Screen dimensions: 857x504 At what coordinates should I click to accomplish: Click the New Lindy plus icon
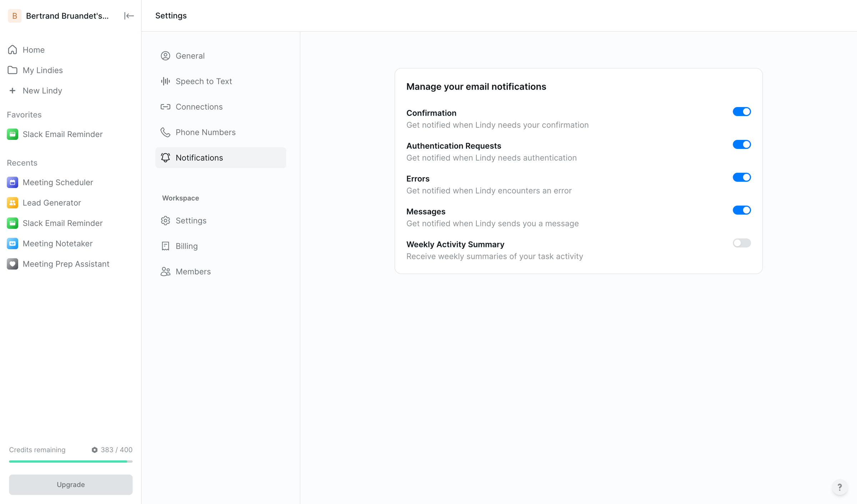tap(12, 91)
